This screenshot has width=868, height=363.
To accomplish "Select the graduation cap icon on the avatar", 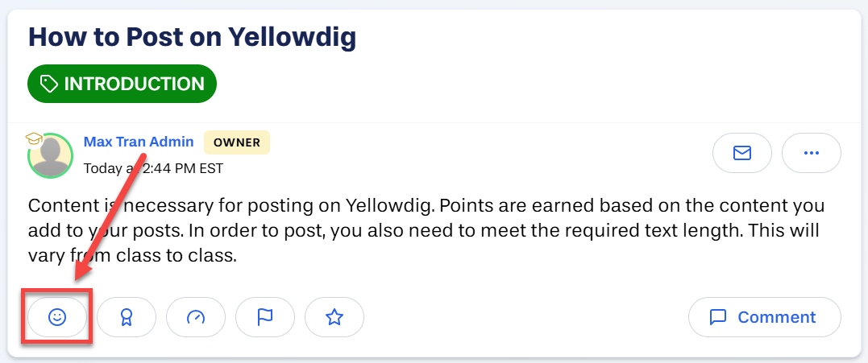I will point(35,138).
